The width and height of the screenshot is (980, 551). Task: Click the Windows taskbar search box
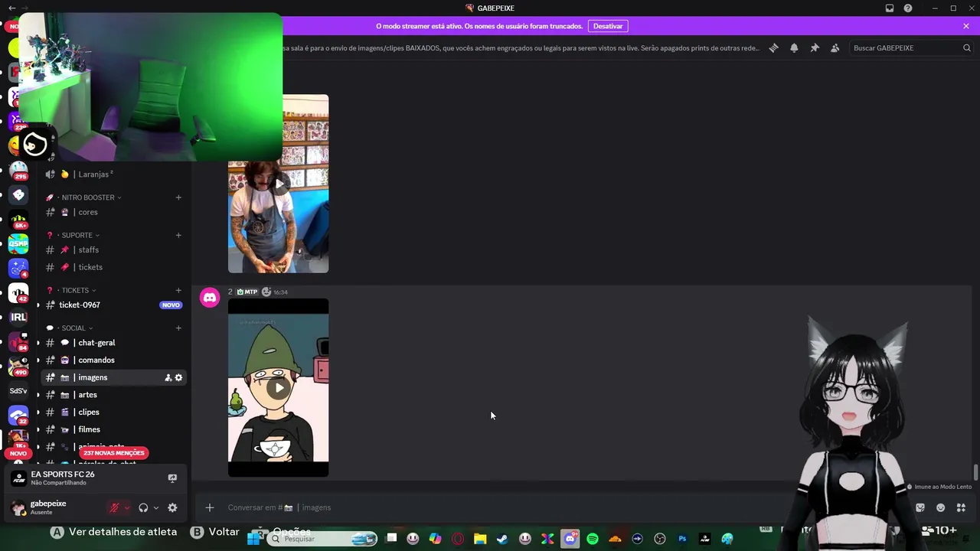coord(323,539)
